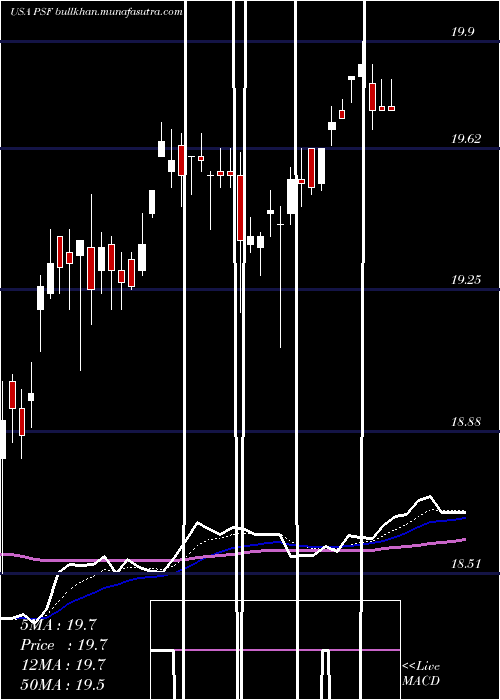Click the highest white candlestick near 19.9

tap(361, 70)
